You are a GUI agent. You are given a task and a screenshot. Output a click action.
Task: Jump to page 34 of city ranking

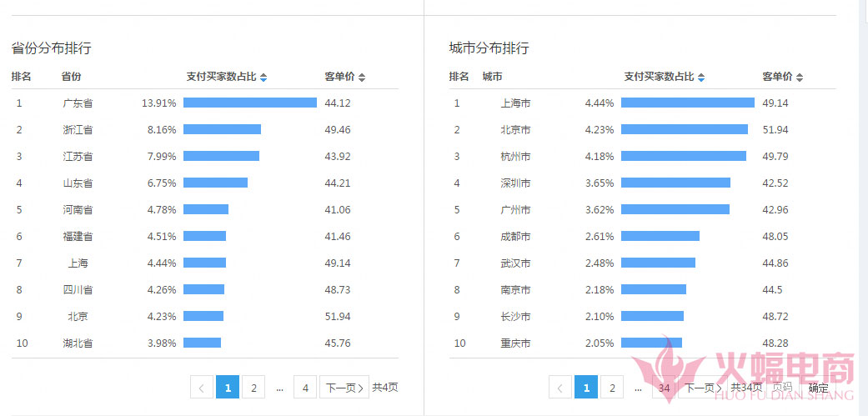coord(664,388)
